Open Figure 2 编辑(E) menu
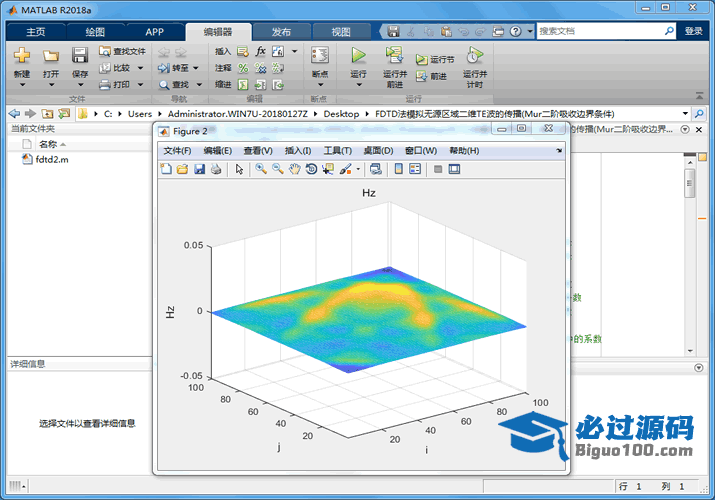Viewport: 715px width, 500px height. [x=218, y=150]
